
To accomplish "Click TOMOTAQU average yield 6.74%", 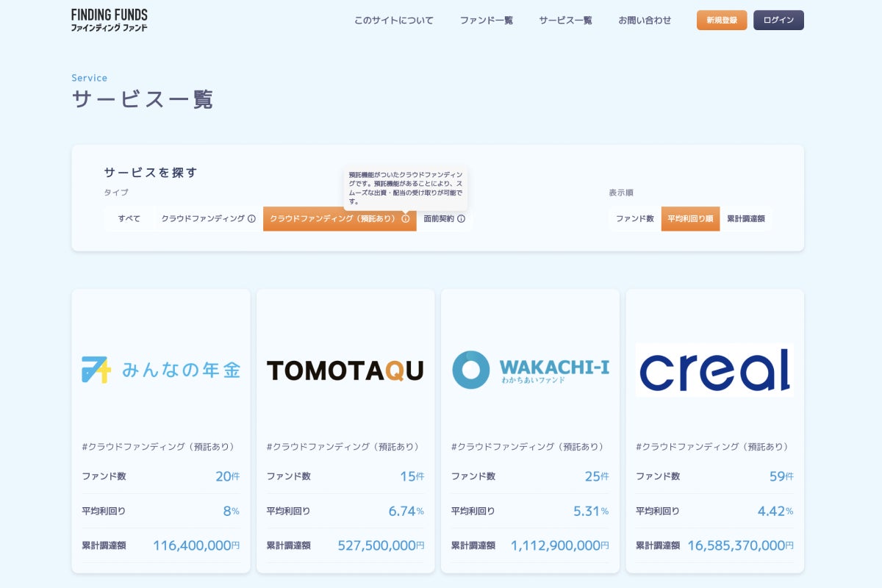I will [406, 511].
